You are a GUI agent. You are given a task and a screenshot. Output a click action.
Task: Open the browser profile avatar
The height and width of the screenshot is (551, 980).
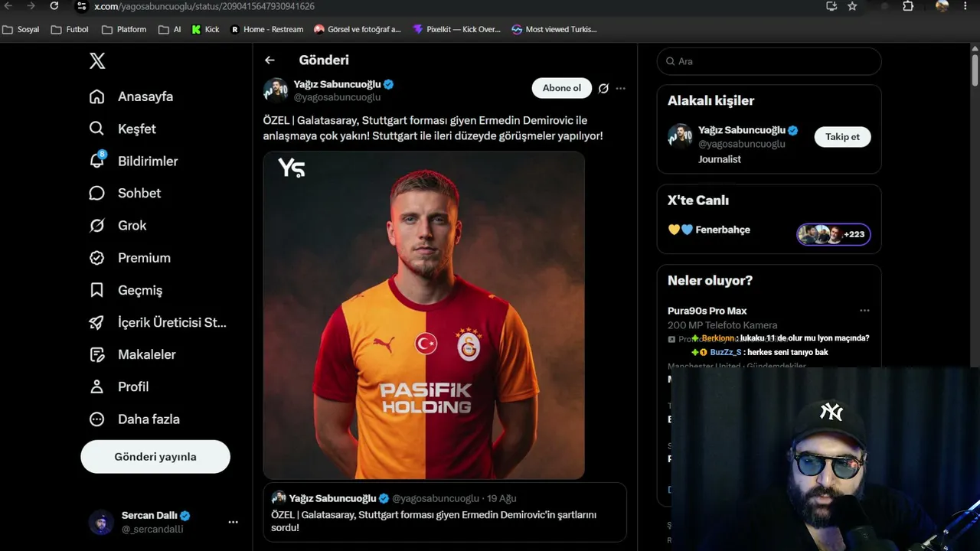click(x=942, y=5)
